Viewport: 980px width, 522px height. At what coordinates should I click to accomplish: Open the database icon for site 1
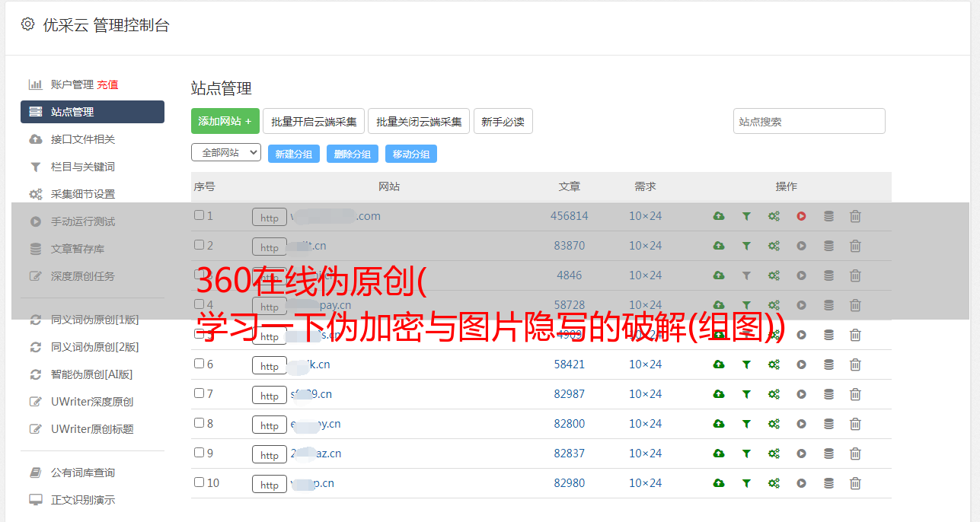828,216
